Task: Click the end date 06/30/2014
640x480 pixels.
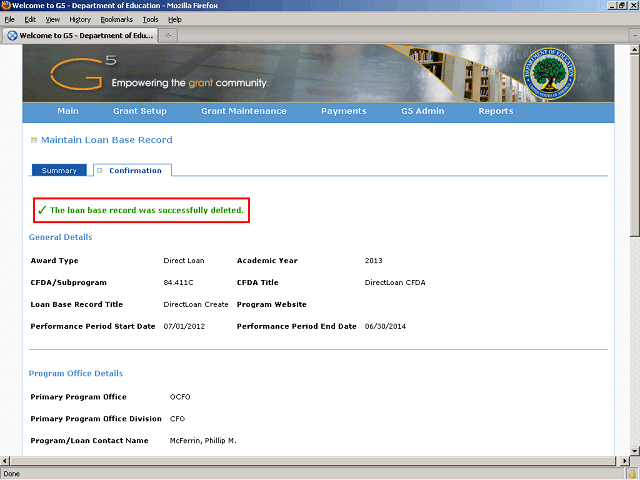Action: tap(385, 327)
